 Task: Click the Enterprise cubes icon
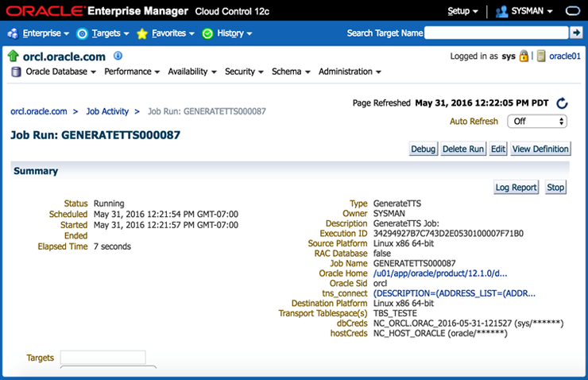[13, 33]
